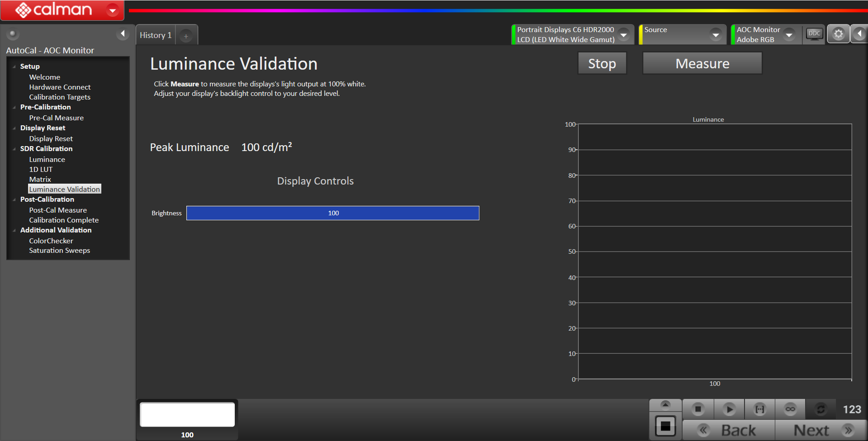Image resolution: width=868 pixels, height=441 pixels.
Task: Open Saturation Sweeps step
Action: (59, 251)
